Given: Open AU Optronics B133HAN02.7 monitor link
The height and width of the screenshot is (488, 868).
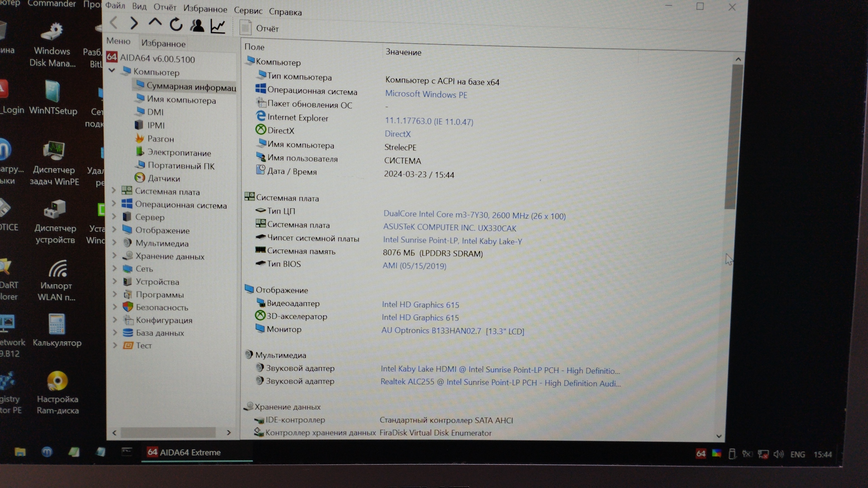Looking at the screenshot, I should [453, 331].
